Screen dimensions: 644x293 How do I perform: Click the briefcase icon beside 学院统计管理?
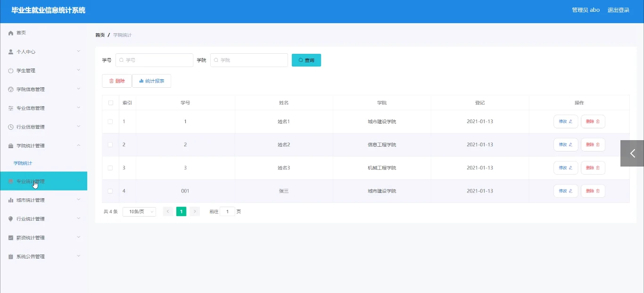(x=11, y=146)
